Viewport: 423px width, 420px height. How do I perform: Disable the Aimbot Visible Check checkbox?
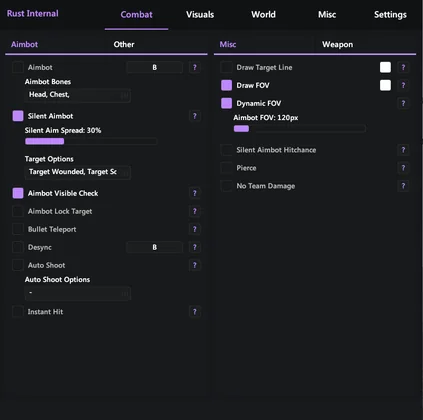point(18,193)
